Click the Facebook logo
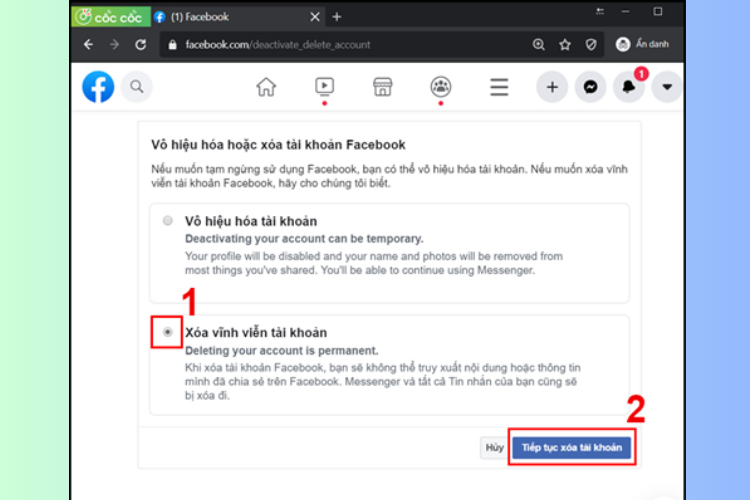 (x=98, y=87)
